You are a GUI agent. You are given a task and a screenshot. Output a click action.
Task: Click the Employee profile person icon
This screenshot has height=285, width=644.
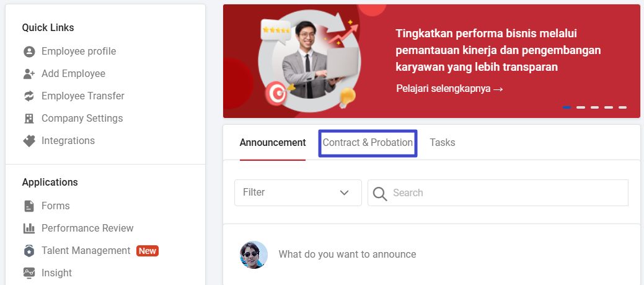tap(29, 52)
